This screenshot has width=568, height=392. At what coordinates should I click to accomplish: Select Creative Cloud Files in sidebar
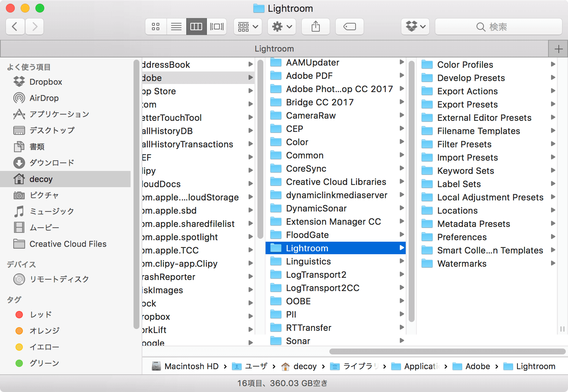pyautogui.click(x=68, y=244)
